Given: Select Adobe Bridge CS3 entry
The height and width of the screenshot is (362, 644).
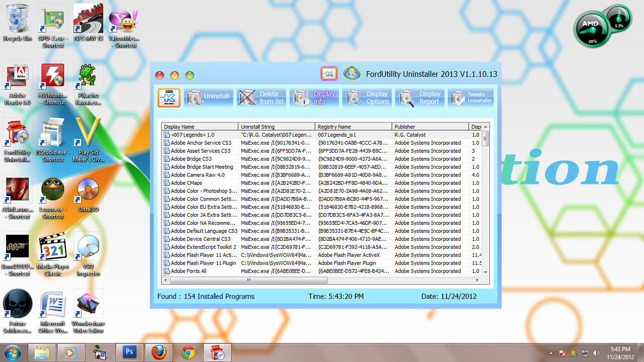Looking at the screenshot, I should [x=322, y=159].
